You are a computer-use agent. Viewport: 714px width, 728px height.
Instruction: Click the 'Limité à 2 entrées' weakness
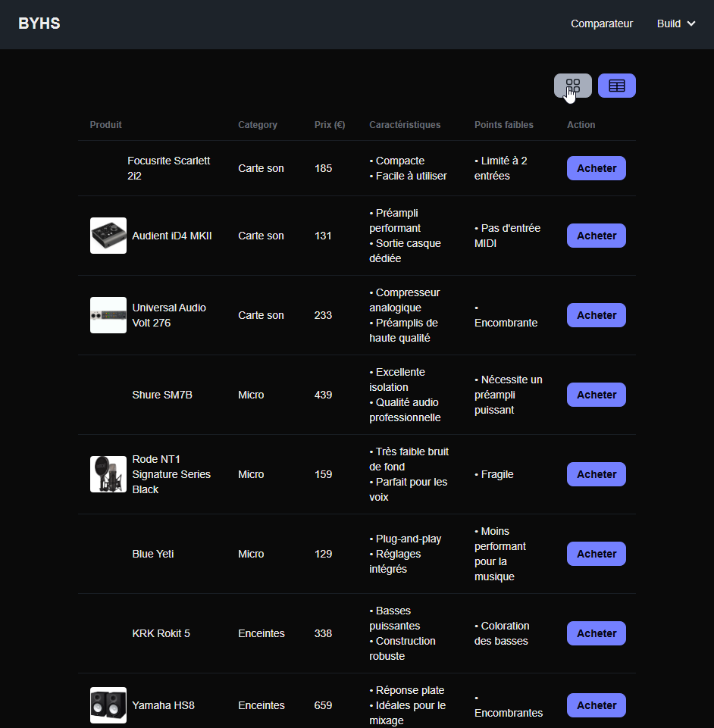click(501, 168)
